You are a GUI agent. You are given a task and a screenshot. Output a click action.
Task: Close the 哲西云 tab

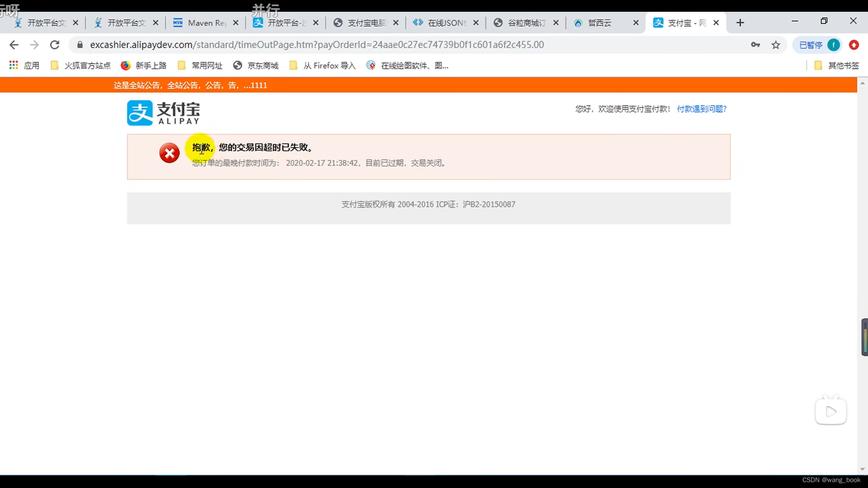click(x=636, y=23)
